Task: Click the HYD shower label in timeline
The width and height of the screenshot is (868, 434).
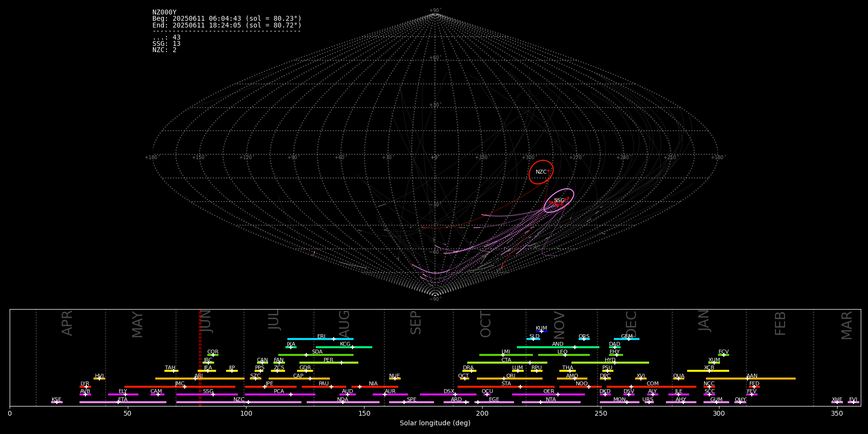Action: click(x=610, y=360)
